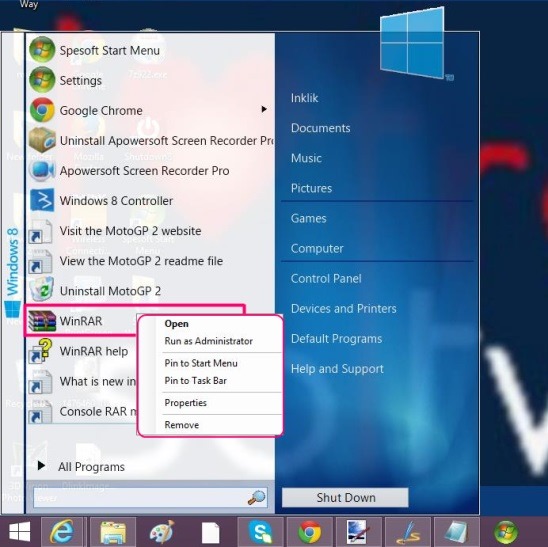Open Music link

(306, 158)
